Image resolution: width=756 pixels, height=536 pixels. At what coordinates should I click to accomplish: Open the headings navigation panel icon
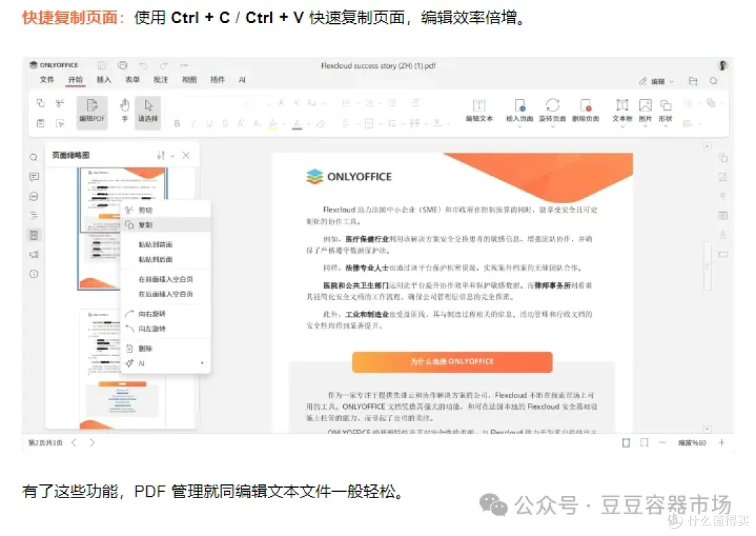pos(34,216)
